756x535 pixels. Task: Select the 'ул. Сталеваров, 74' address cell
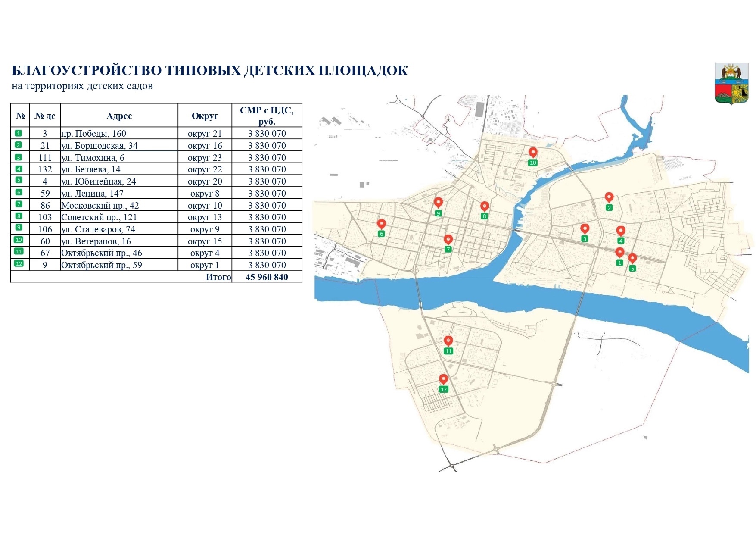coord(98,229)
